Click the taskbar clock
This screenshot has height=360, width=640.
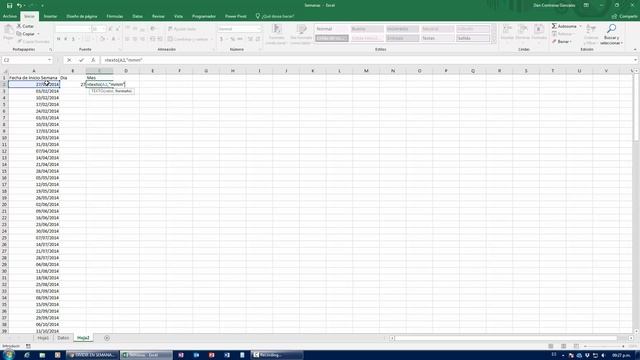(621, 355)
